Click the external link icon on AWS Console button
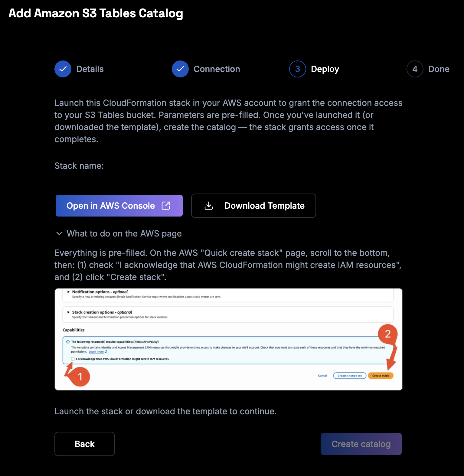Viewport: 464px width, 476px height. click(166, 206)
